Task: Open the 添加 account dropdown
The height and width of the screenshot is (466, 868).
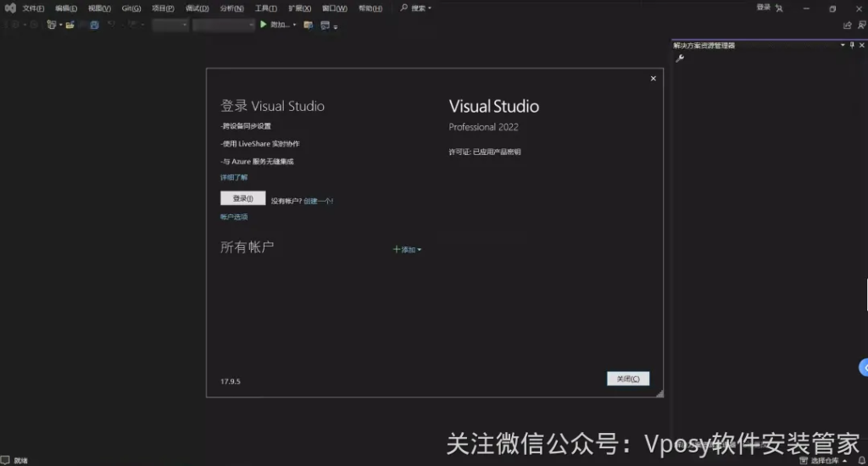Action: coord(408,250)
